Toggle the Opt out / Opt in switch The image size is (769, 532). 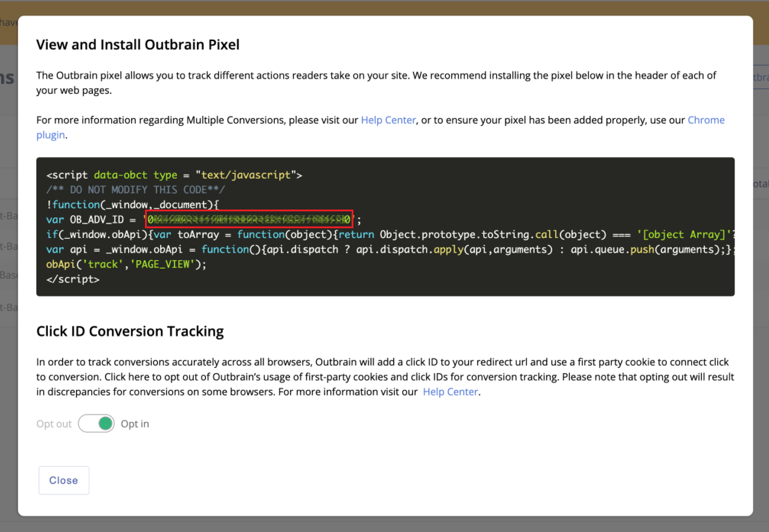(x=96, y=424)
